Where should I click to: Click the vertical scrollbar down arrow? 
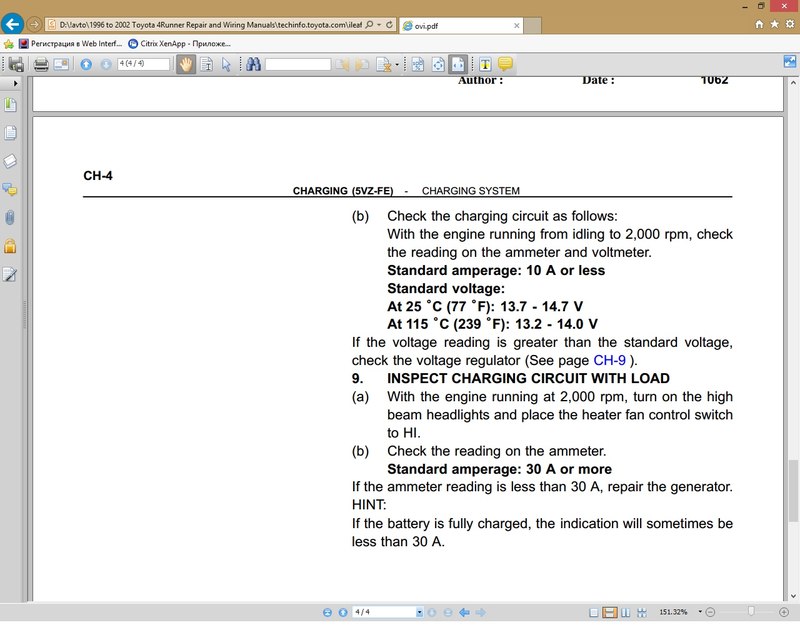coord(793,596)
